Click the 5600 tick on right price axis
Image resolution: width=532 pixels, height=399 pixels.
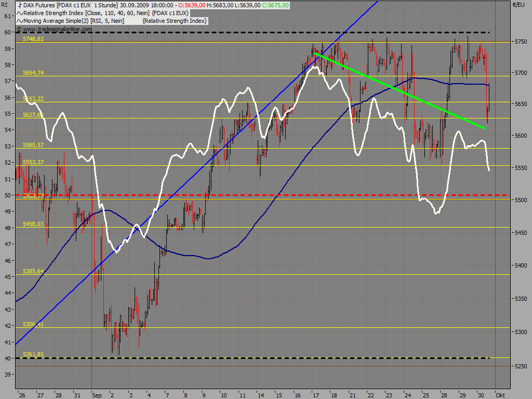pos(521,136)
